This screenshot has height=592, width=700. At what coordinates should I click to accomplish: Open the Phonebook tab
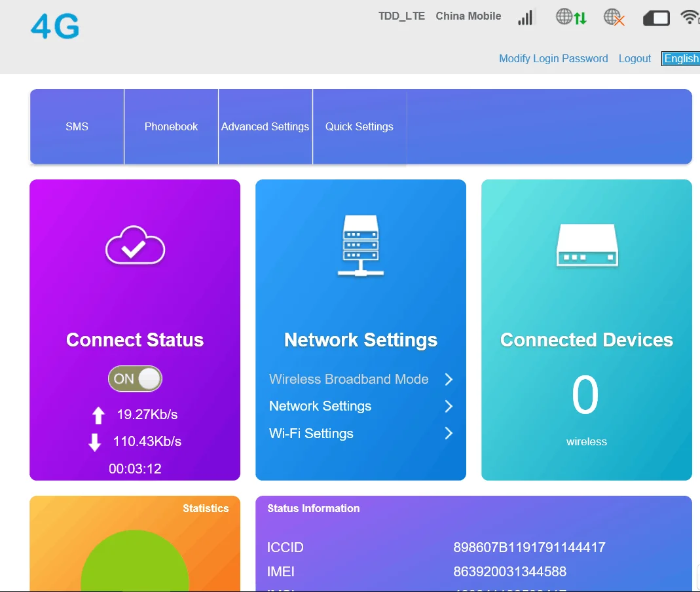(x=171, y=126)
